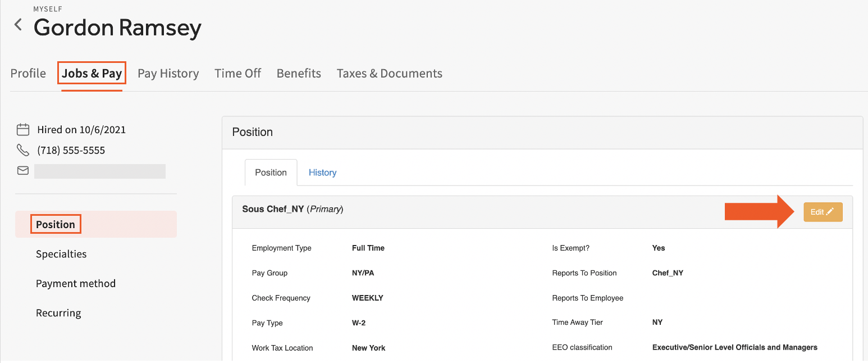The height and width of the screenshot is (363, 868).
Task: Switch to the History sub-tab
Action: (x=322, y=173)
